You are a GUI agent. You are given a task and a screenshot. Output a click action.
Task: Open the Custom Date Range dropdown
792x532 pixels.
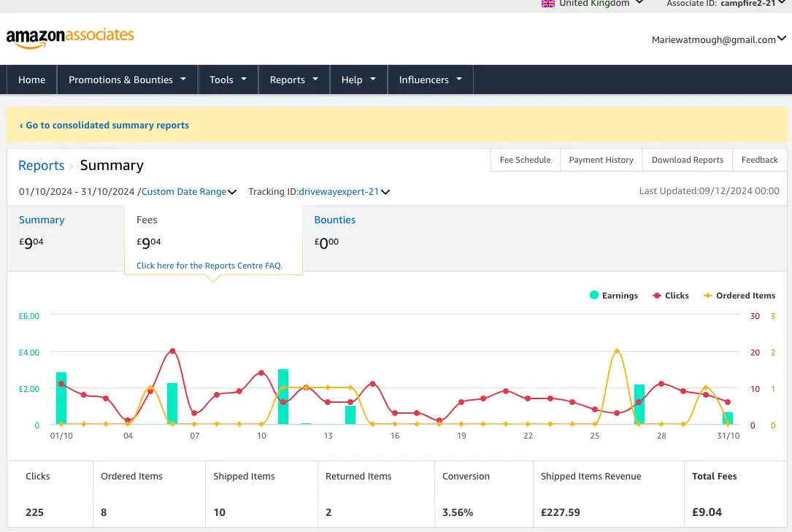[189, 192]
